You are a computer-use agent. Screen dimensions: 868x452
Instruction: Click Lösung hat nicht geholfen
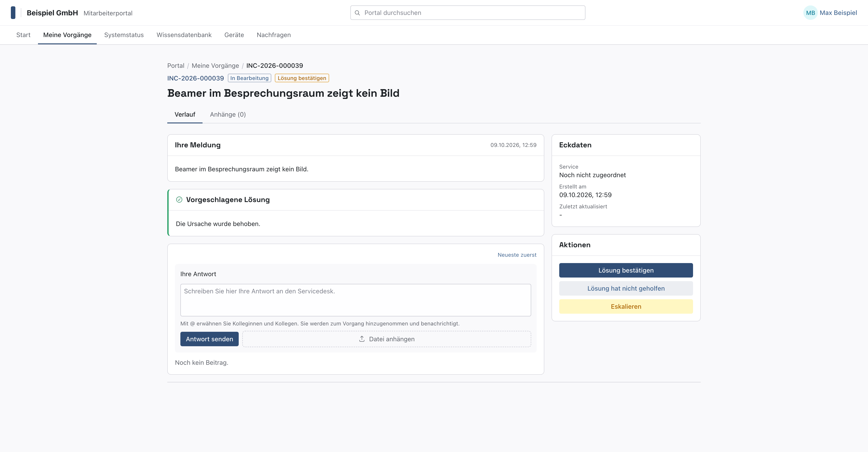pos(626,289)
